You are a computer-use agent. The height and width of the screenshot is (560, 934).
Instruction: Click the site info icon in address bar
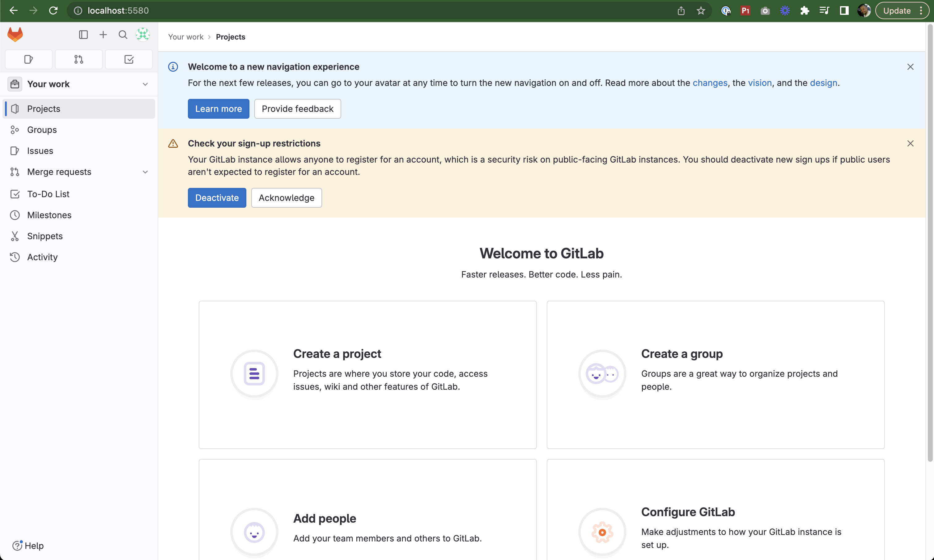(78, 11)
